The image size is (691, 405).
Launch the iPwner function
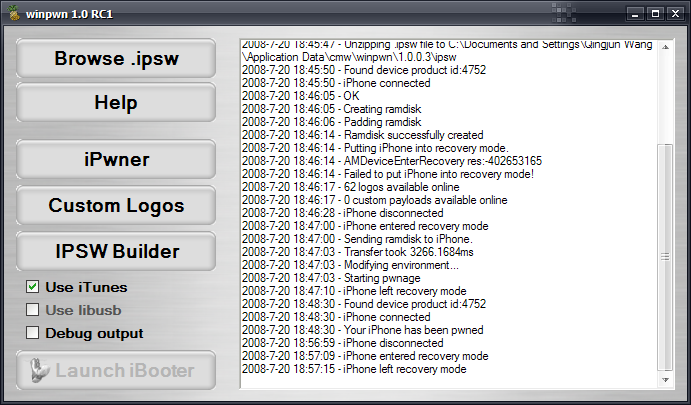[x=116, y=159]
